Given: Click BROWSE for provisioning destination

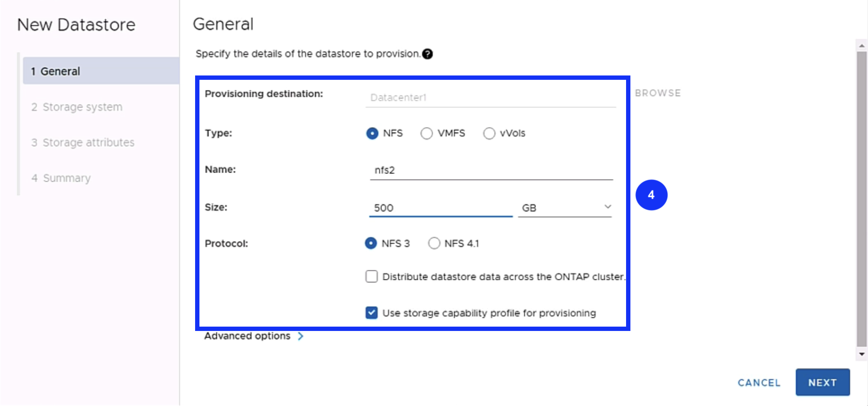Looking at the screenshot, I should pos(658,93).
